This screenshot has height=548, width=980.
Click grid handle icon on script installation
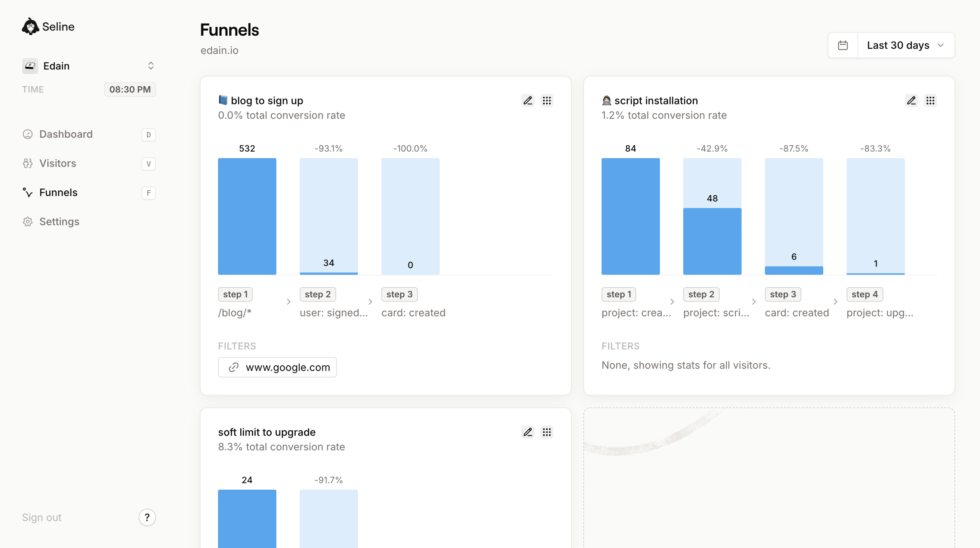tap(930, 101)
